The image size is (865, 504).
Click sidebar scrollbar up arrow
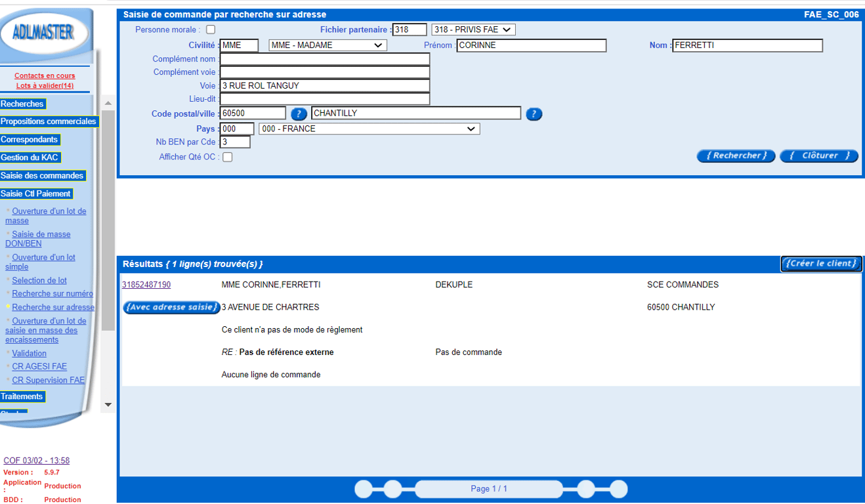[108, 104]
